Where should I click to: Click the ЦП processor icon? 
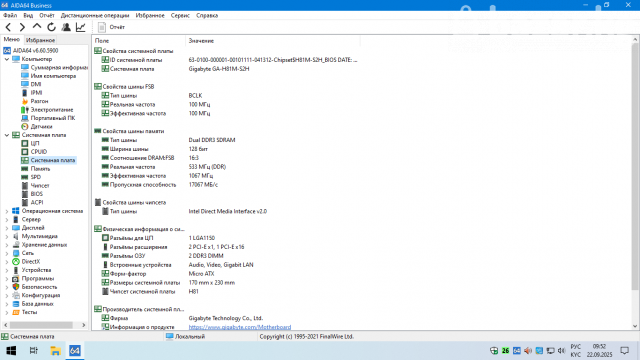point(25,143)
